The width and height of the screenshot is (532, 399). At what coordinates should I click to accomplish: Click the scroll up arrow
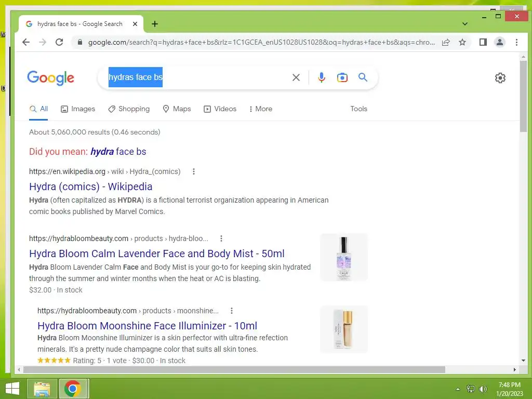523,57
